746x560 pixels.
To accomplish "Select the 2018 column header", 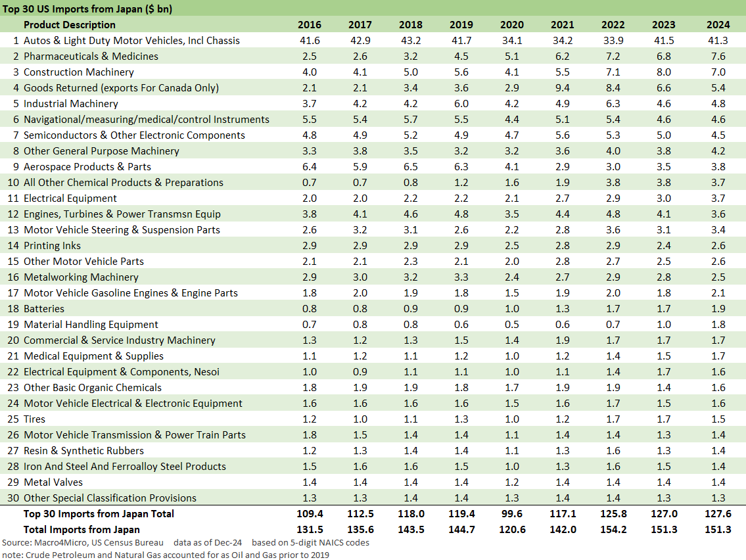I will (x=411, y=25).
